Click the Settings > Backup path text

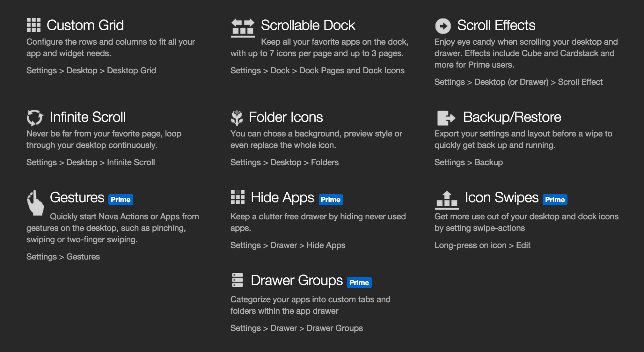click(x=469, y=162)
